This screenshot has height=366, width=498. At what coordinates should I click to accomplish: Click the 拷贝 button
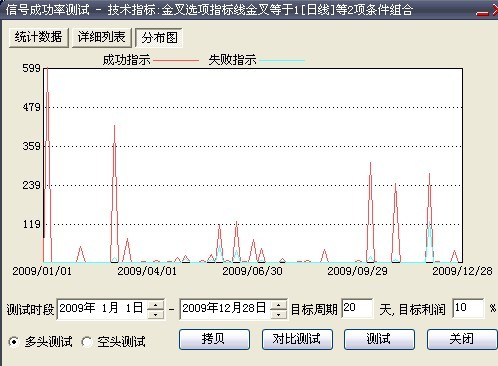(x=214, y=339)
